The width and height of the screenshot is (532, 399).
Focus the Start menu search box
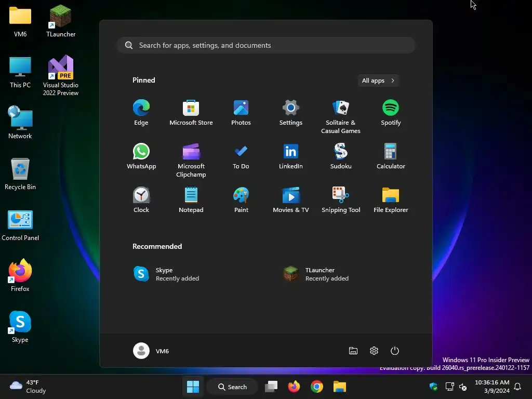coord(265,45)
